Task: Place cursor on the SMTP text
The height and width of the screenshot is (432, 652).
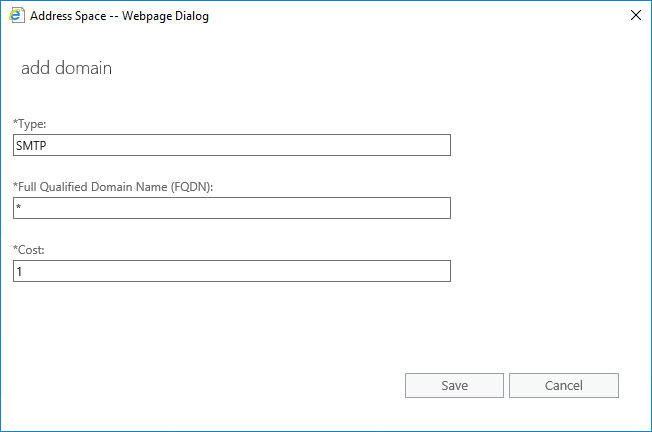Action: click(x=31, y=146)
